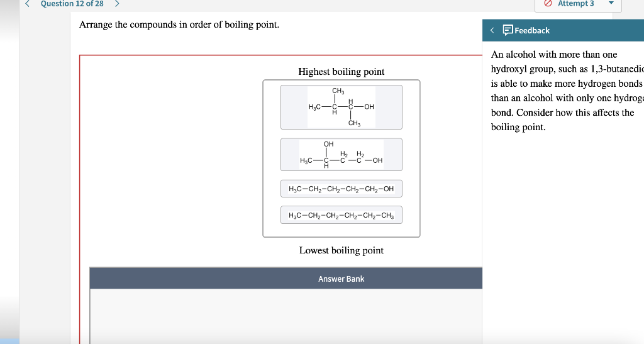The image size is (644, 344).
Task: Select the Attempt 3 label
Action: click(576, 4)
